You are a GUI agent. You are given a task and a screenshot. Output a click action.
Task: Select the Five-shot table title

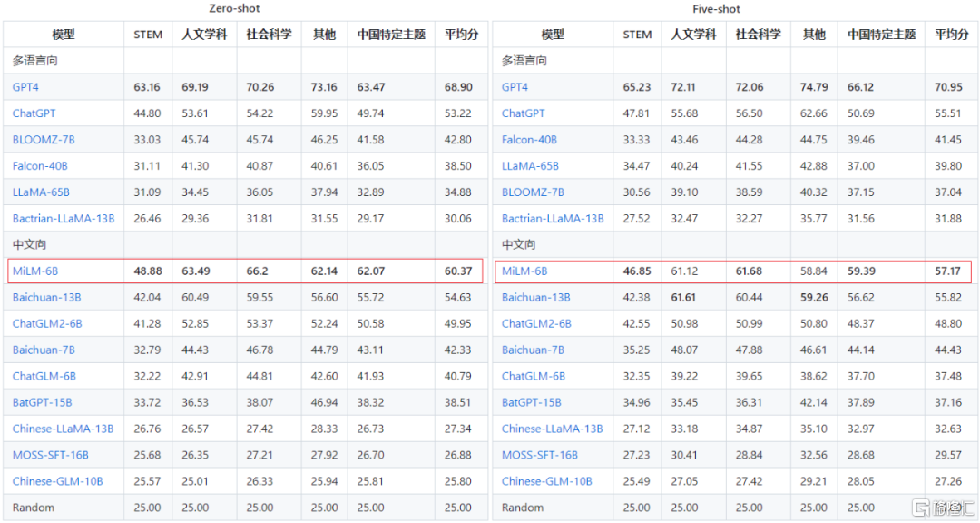[716, 9]
